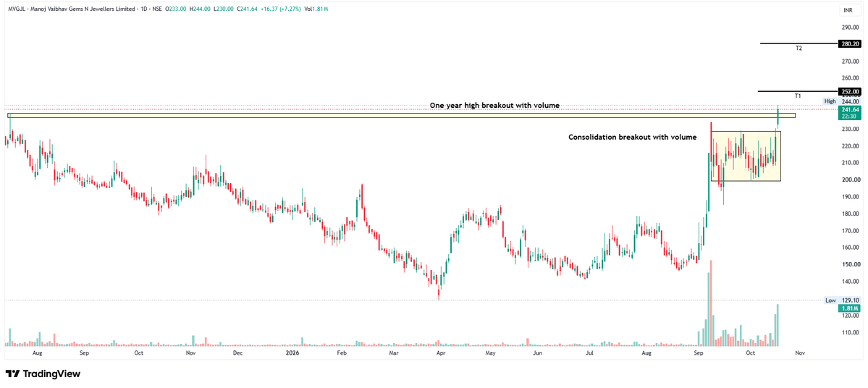Click the 290.00 price axis label
The width and height of the screenshot is (868, 388).
point(851,27)
